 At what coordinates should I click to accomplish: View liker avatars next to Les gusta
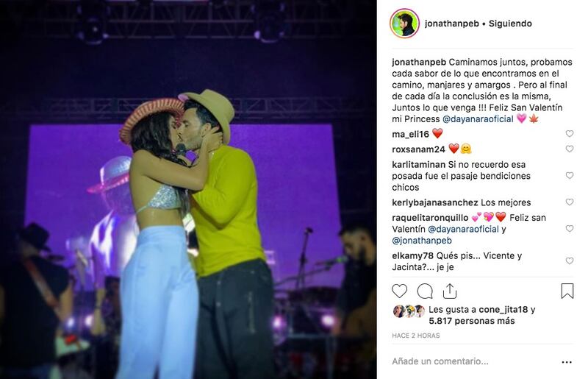point(409,311)
